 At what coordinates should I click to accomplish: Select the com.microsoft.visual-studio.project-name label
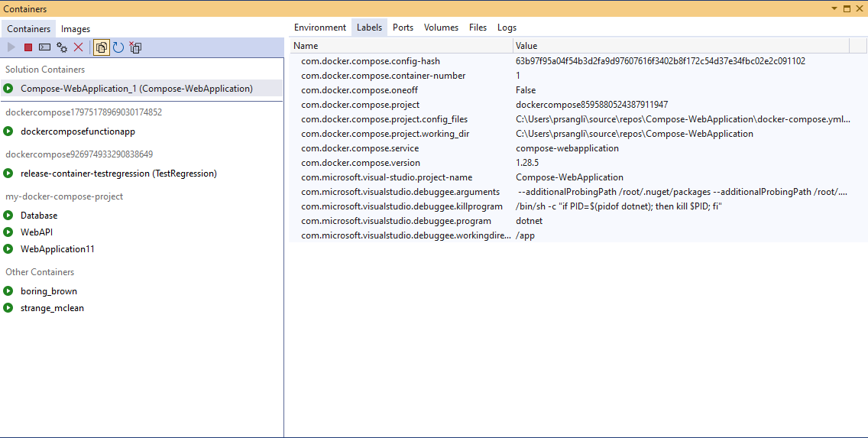387,177
